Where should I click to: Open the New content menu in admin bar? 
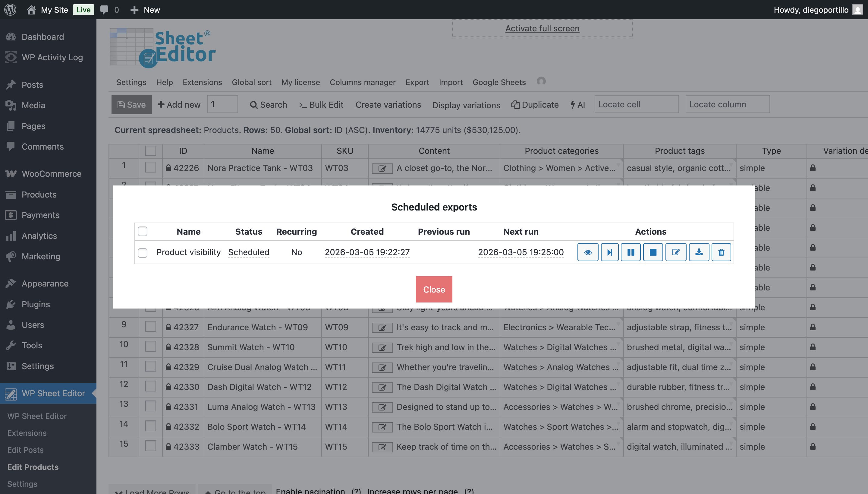[x=145, y=10]
